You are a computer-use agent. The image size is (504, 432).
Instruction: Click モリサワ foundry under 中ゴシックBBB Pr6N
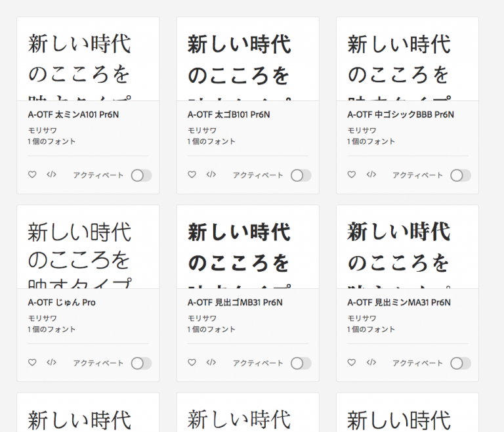pos(362,130)
